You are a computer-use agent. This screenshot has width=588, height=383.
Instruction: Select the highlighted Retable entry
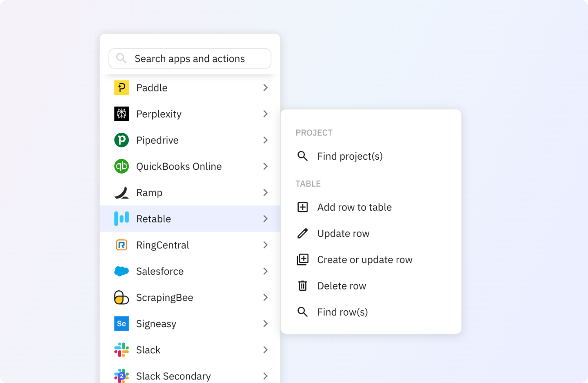190,218
